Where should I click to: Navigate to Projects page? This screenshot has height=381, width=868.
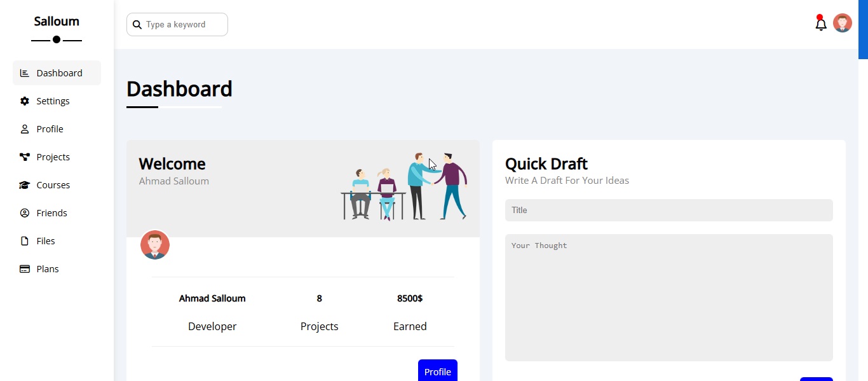(x=57, y=157)
